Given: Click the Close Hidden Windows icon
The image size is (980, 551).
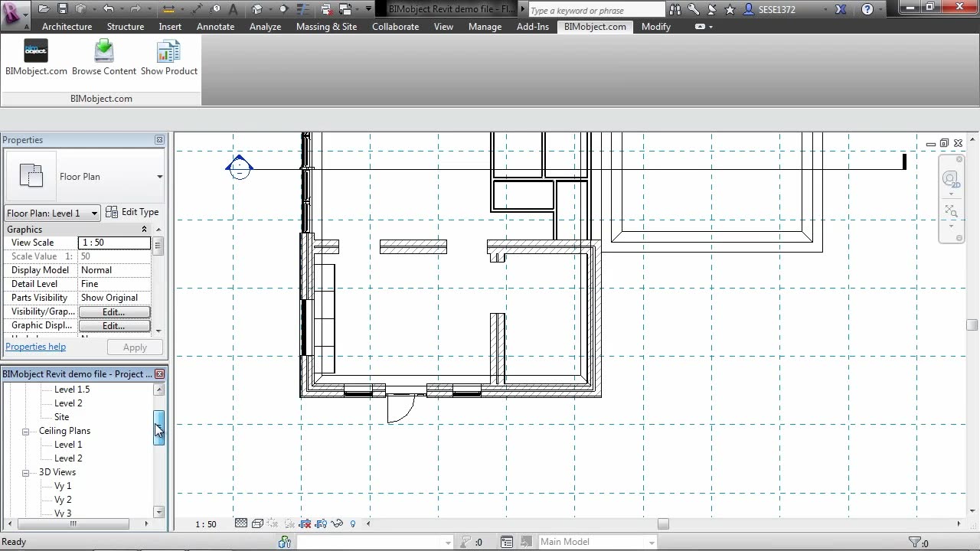Looking at the screenshot, I should (326, 9).
